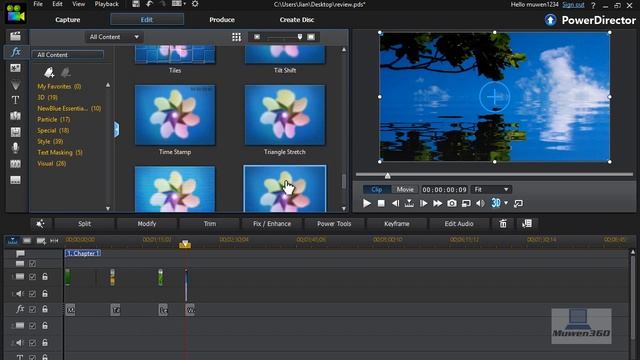Image resolution: width=640 pixels, height=360 pixels.
Task: Save project using the disk icon
Action: coord(136,4)
